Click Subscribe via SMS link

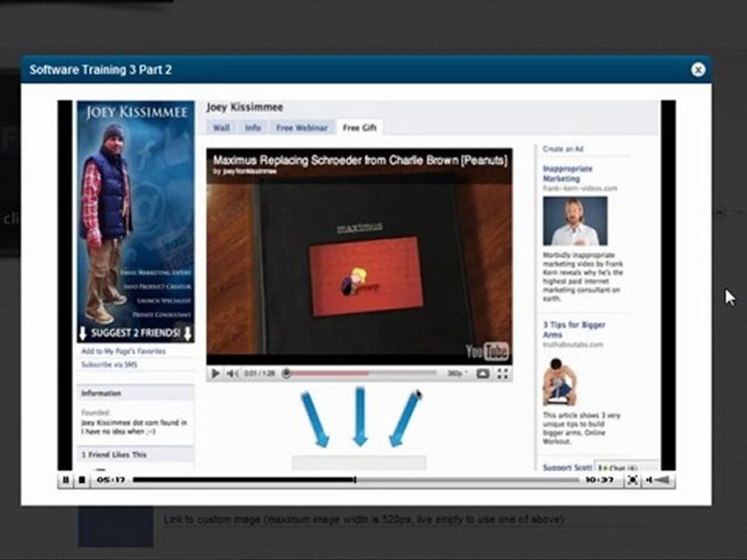pos(109,365)
